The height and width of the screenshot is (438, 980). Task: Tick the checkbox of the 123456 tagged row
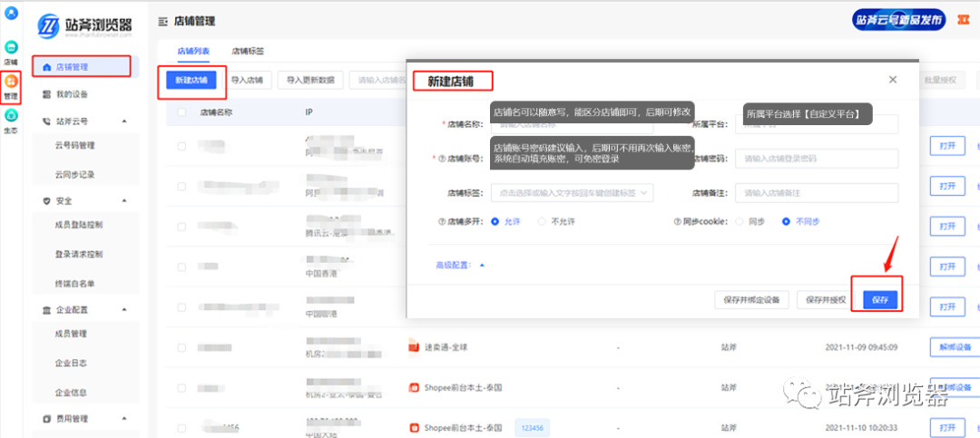pos(181,429)
